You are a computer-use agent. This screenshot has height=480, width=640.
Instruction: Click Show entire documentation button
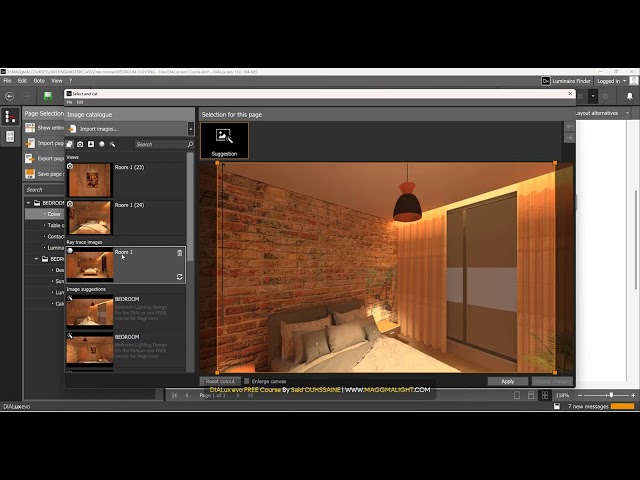pyautogui.click(x=44, y=128)
